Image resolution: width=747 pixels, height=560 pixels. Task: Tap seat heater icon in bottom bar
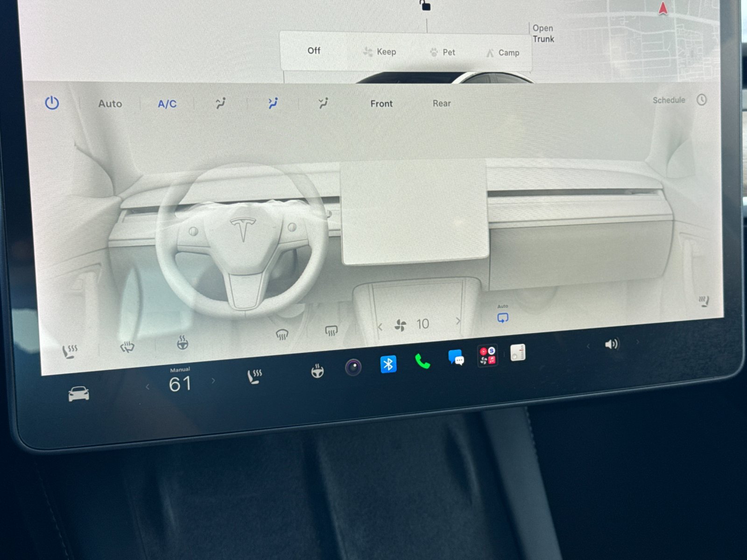(254, 376)
